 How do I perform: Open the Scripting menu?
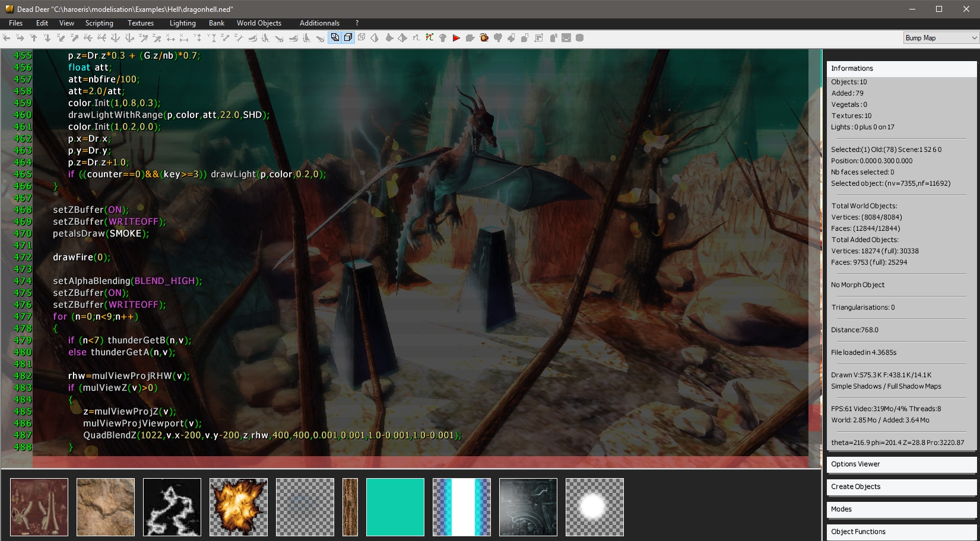(x=99, y=23)
